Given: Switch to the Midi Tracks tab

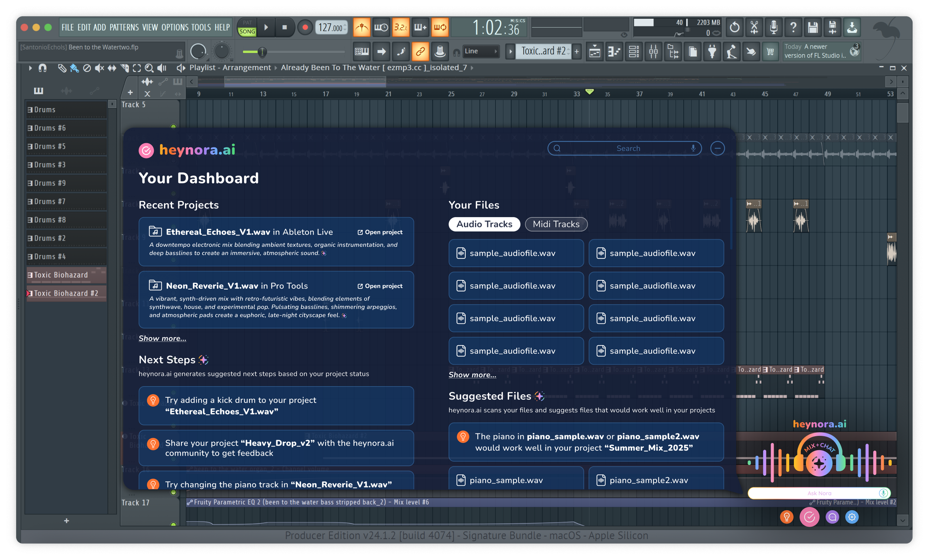Looking at the screenshot, I should (x=556, y=224).
